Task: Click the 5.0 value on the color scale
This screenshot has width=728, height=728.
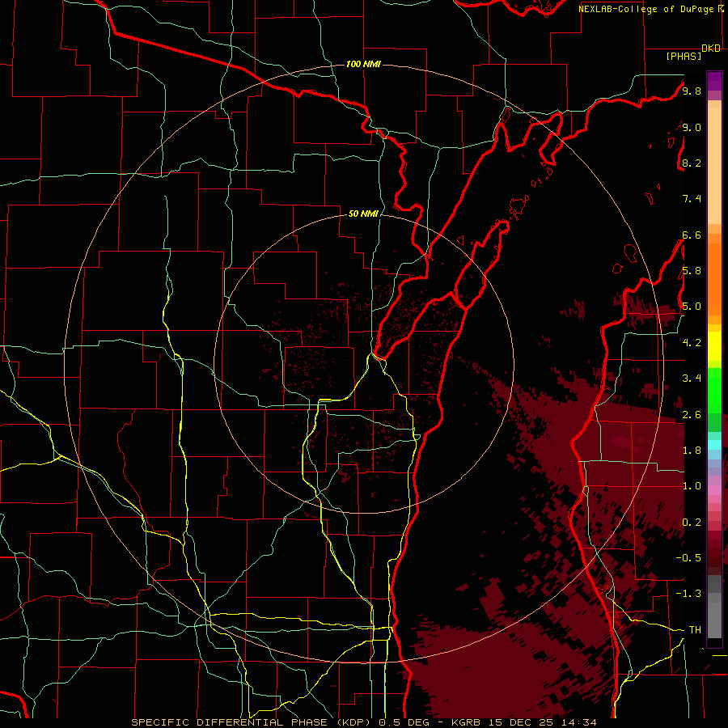Action: pos(692,307)
